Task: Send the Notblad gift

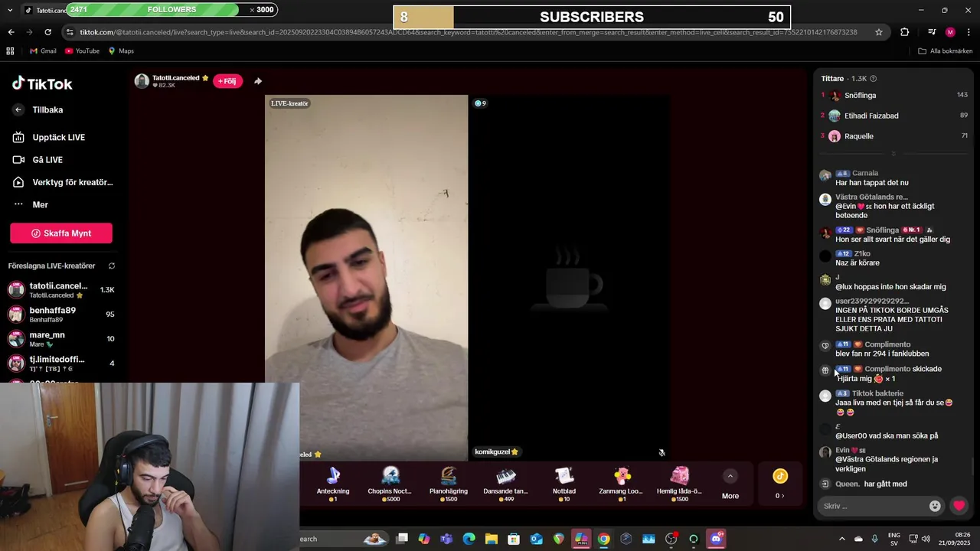Action: pyautogui.click(x=564, y=484)
